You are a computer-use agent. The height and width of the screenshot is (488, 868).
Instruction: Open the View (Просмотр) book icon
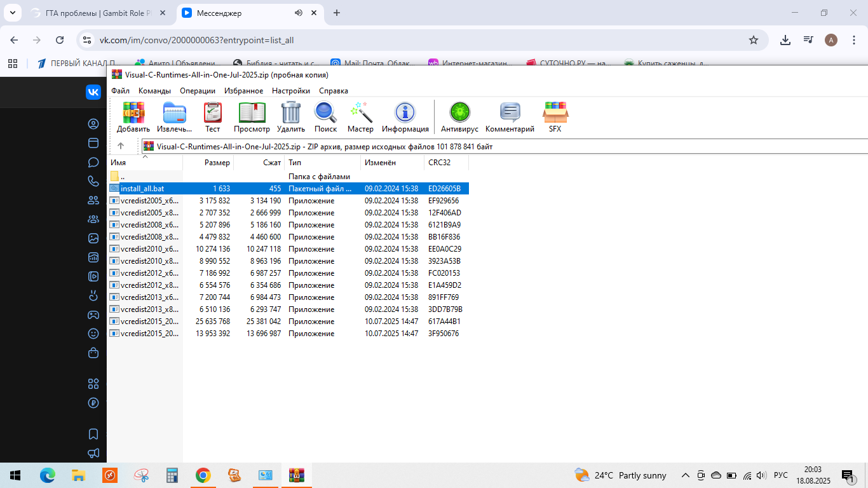tap(252, 113)
